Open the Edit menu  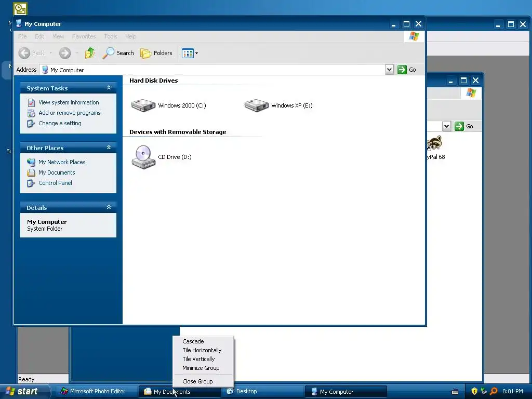coord(39,36)
